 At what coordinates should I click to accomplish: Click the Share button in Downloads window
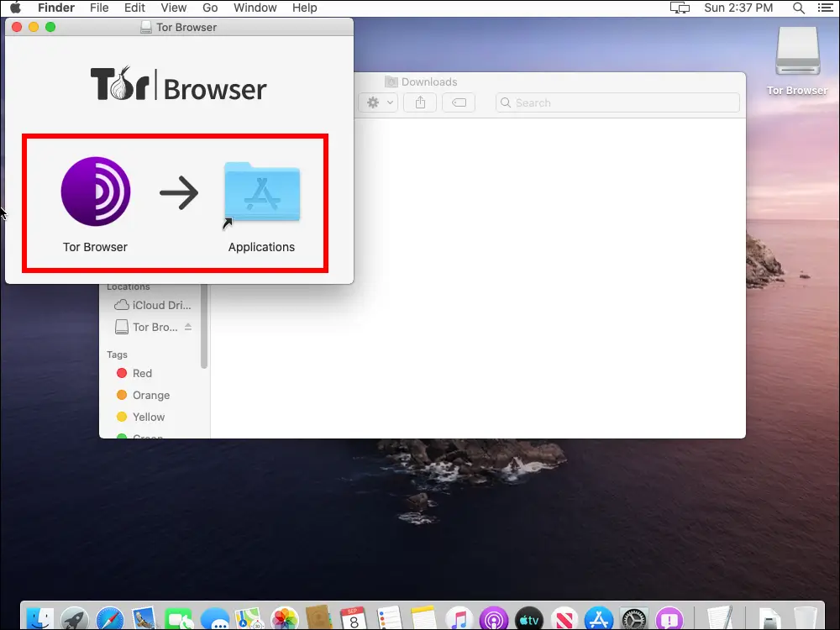[x=421, y=102]
